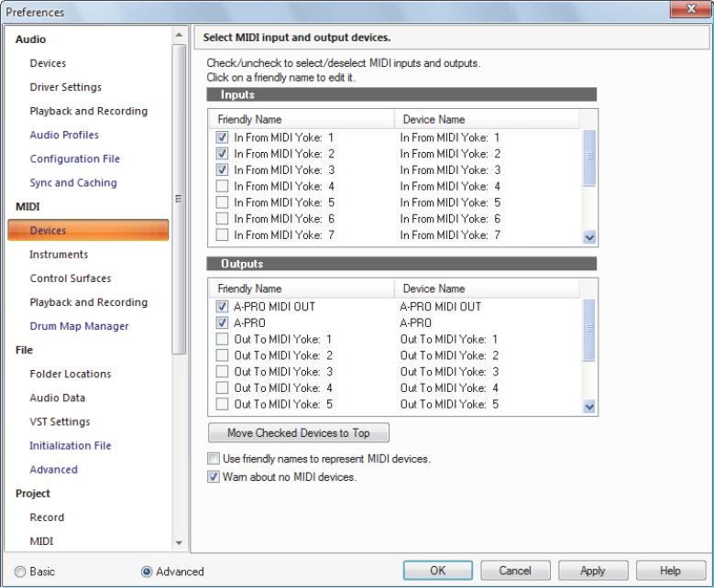
Task: Open VST Settings page
Action: 60,421
